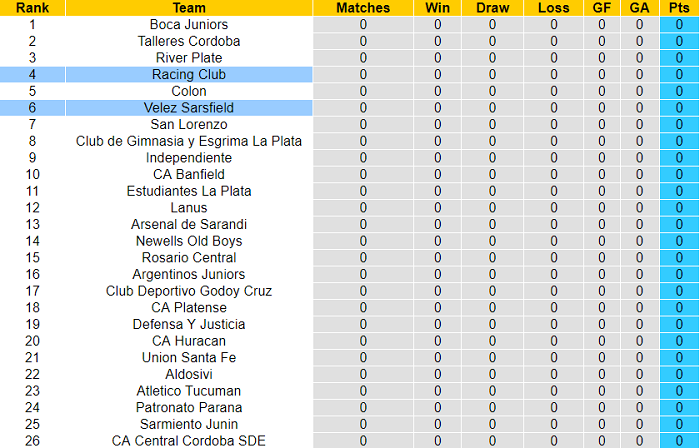The image size is (700, 448).
Task: Click the GA column header
Action: [x=640, y=8]
